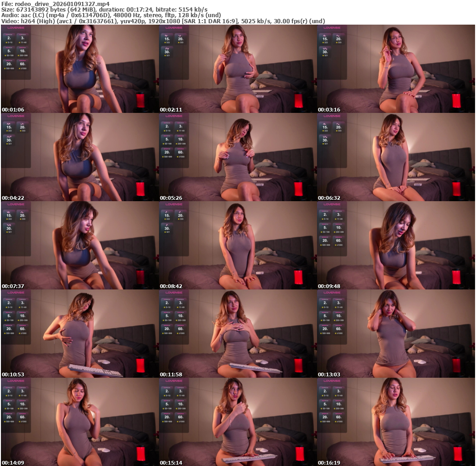Choose the frame thumbnail stamped 00:13:03
This screenshot has height=466, width=476.
[396, 334]
